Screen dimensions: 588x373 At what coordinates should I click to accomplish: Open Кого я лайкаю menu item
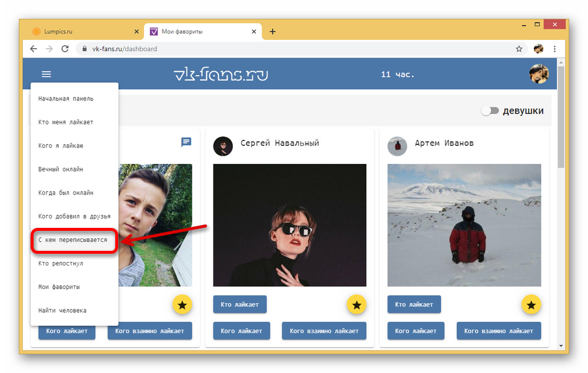(74, 146)
